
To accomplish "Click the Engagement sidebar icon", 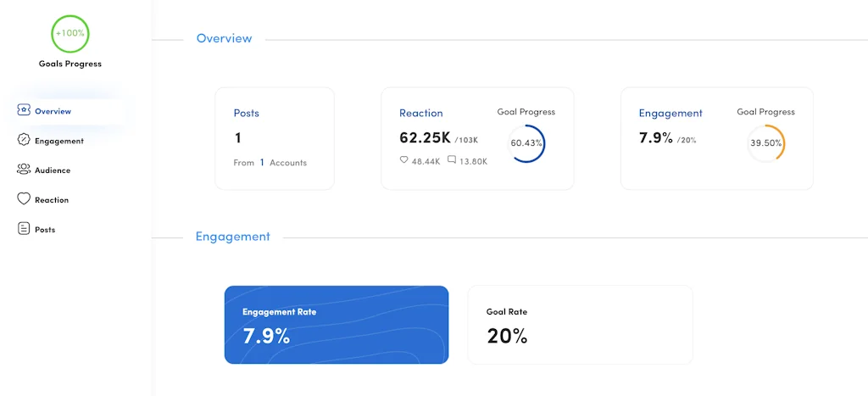I will (24, 140).
